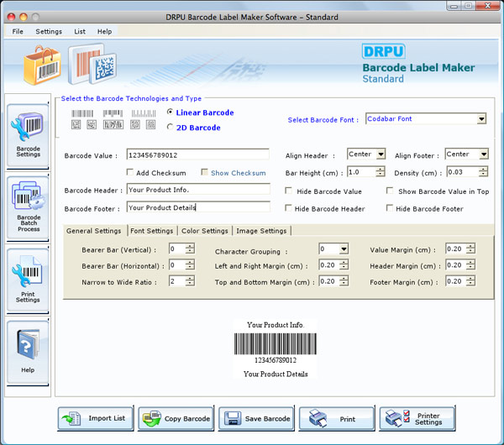Click the first linear barcode sample thumbnail
Screen dimensions: 504x445
point(82,113)
